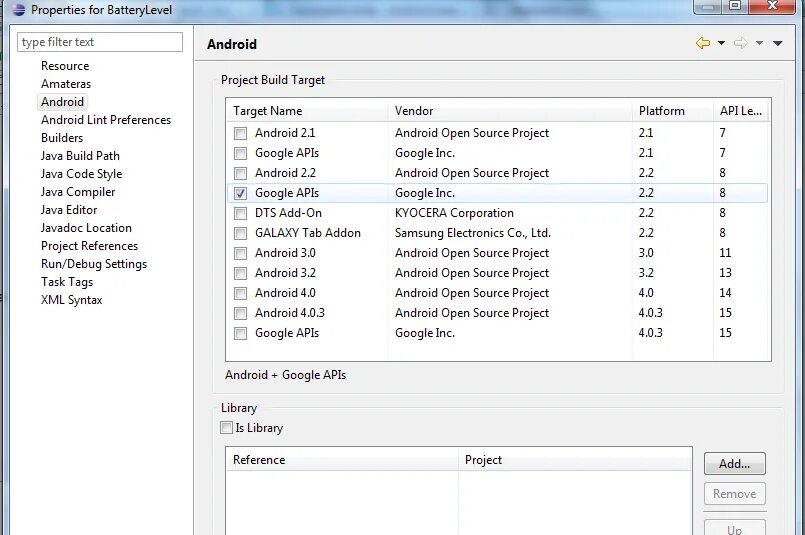Screen dimensions: 805x535
Task: Click API level '13' cell
Action: point(725,273)
